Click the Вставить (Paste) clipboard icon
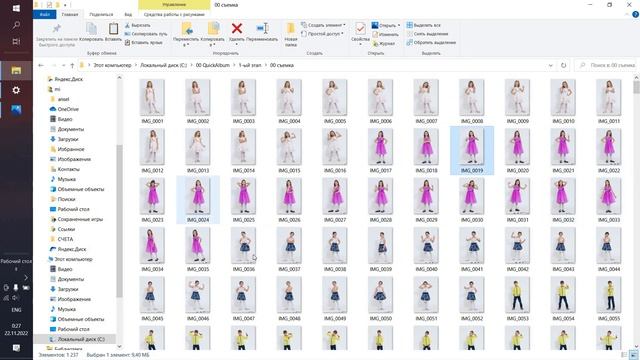Viewport: 640px width, 360px height. click(113, 29)
